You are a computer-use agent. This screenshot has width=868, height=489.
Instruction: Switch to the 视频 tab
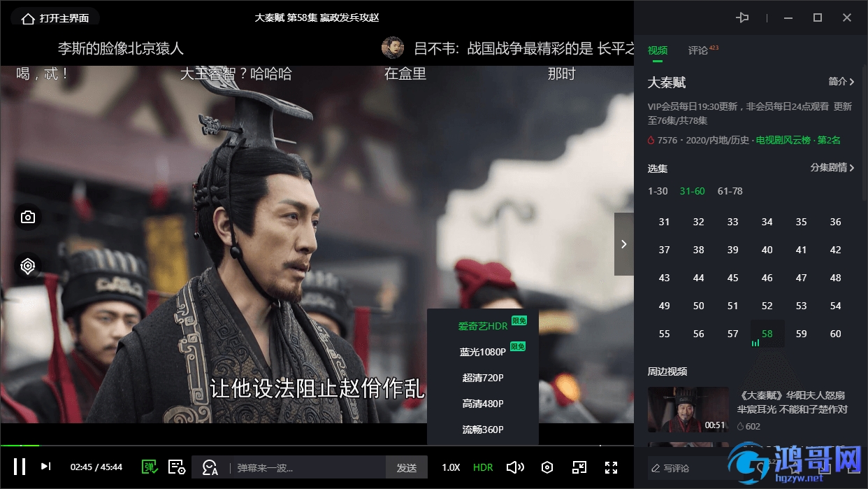pyautogui.click(x=658, y=50)
